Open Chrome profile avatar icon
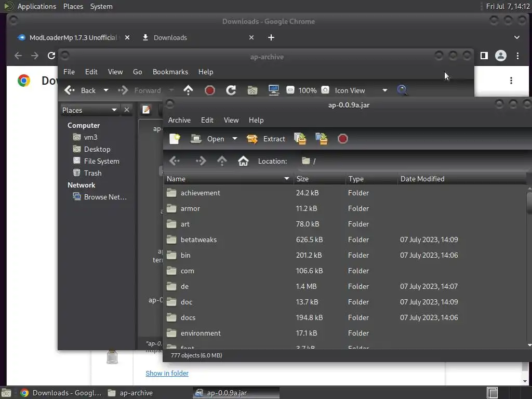The height and width of the screenshot is (399, 532). 500,56
